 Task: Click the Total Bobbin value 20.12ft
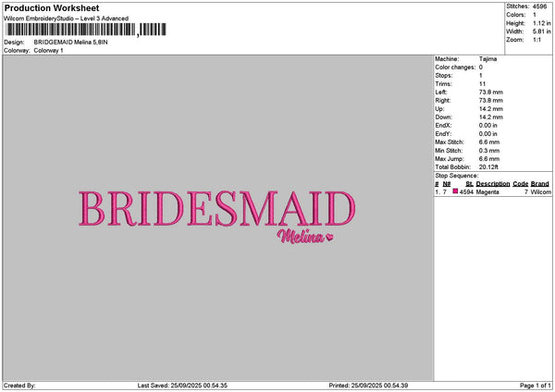488,167
